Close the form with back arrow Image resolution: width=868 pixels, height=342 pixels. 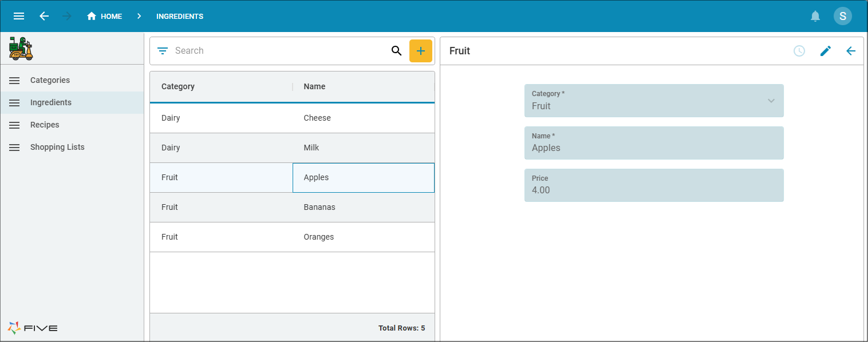(851, 51)
